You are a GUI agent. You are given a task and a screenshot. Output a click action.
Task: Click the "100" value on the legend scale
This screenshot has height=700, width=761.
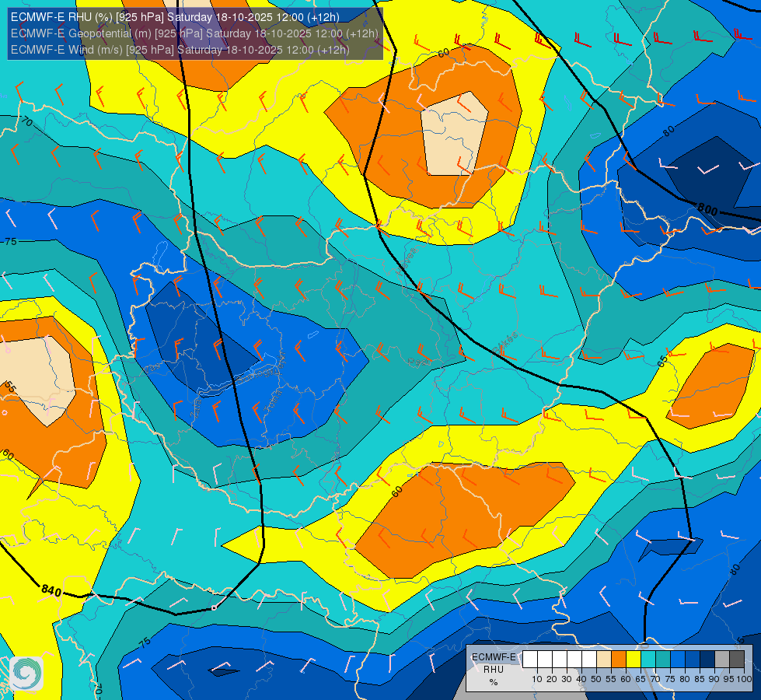point(744,679)
